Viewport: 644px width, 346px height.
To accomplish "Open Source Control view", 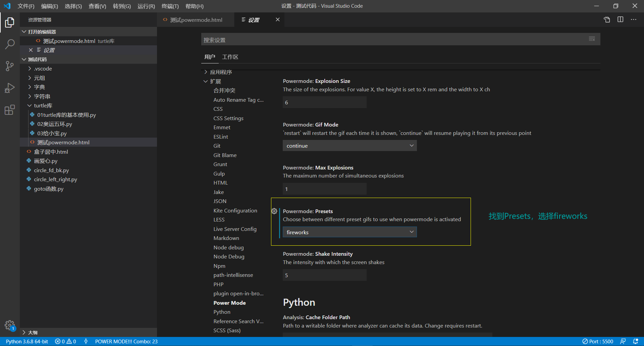I will coord(10,66).
